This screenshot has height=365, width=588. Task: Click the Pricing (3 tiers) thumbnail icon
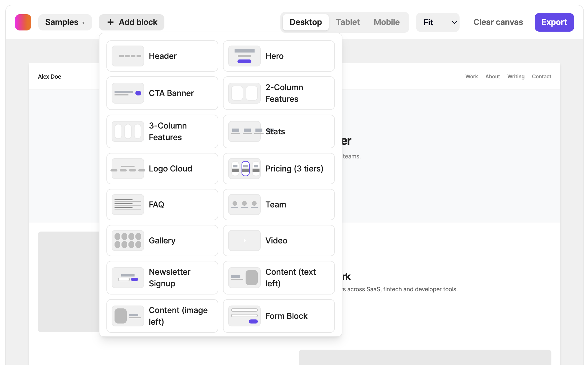[244, 169]
